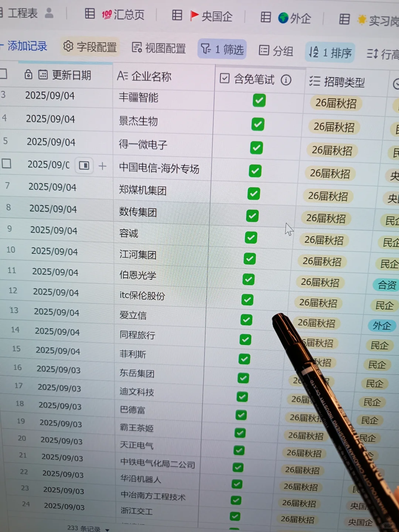Click the list icon in 招聘类型 header

(x=315, y=81)
